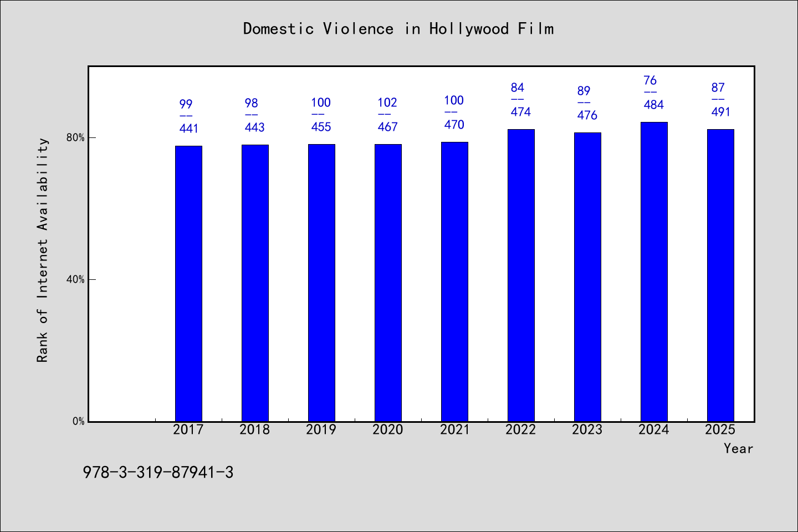Select the 2020 bar
This screenshot has height=532, width=798.
point(388,283)
